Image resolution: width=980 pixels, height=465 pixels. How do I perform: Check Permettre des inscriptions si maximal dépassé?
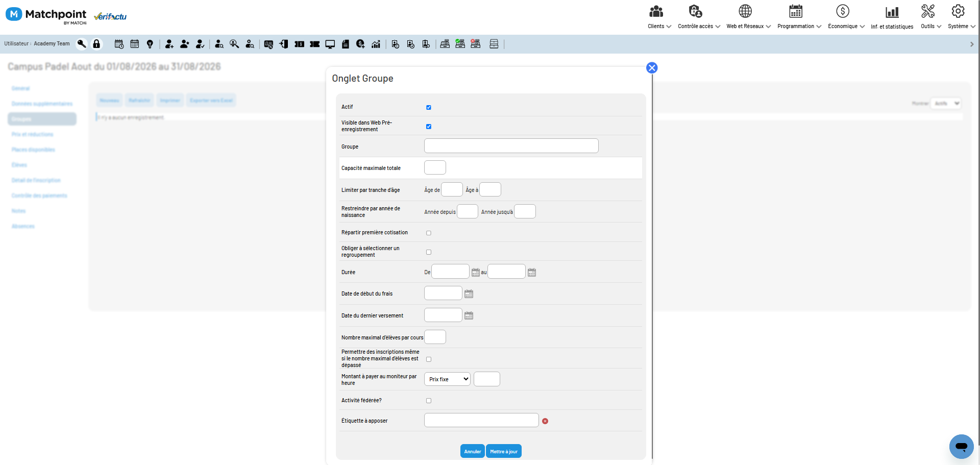pos(429,359)
